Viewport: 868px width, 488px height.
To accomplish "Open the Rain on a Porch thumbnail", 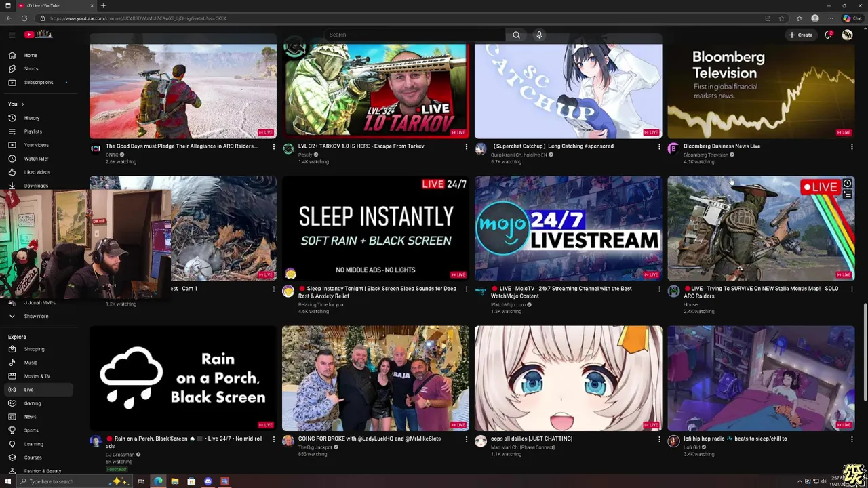I will click(183, 378).
